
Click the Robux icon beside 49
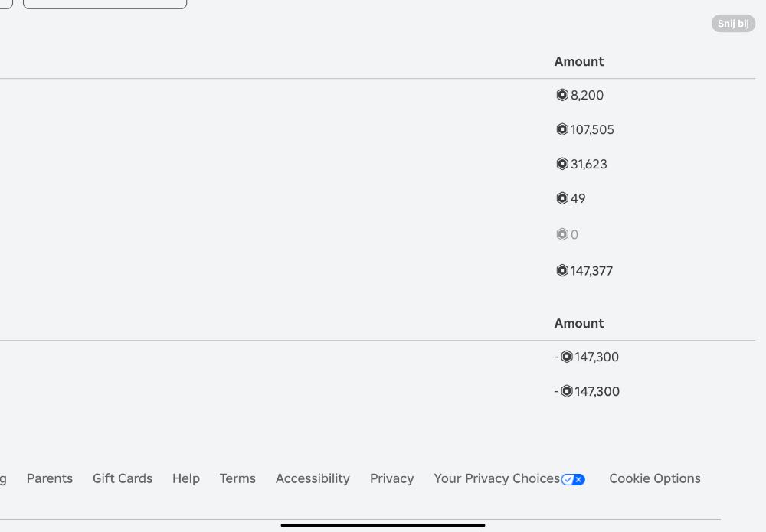(x=561, y=198)
